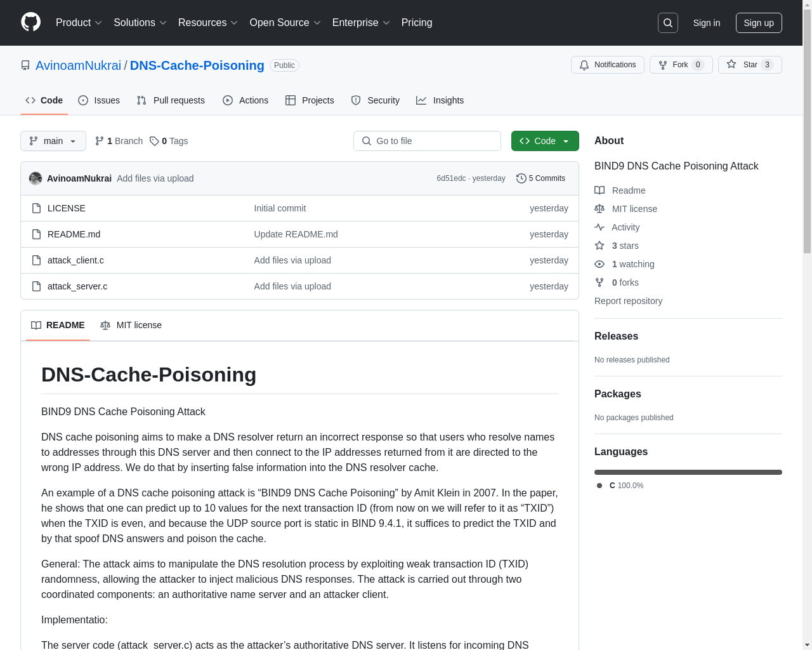Click the repository book icon beside AvinoamNukrai
This screenshot has height=650, width=812.
click(x=25, y=65)
